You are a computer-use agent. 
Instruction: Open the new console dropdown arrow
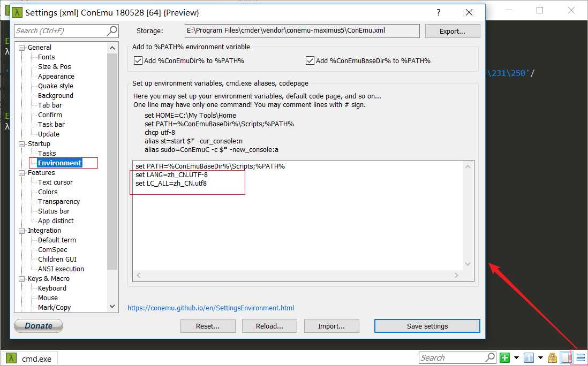pos(516,358)
